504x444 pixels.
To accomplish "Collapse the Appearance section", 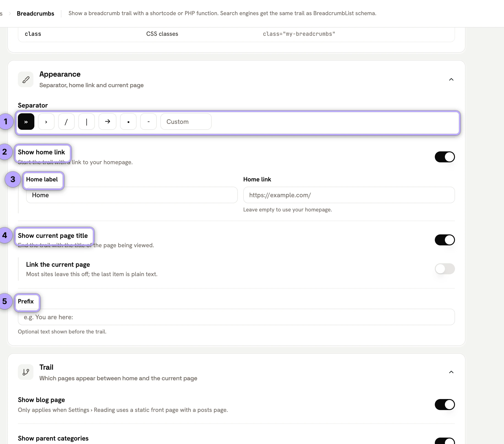I will point(451,80).
